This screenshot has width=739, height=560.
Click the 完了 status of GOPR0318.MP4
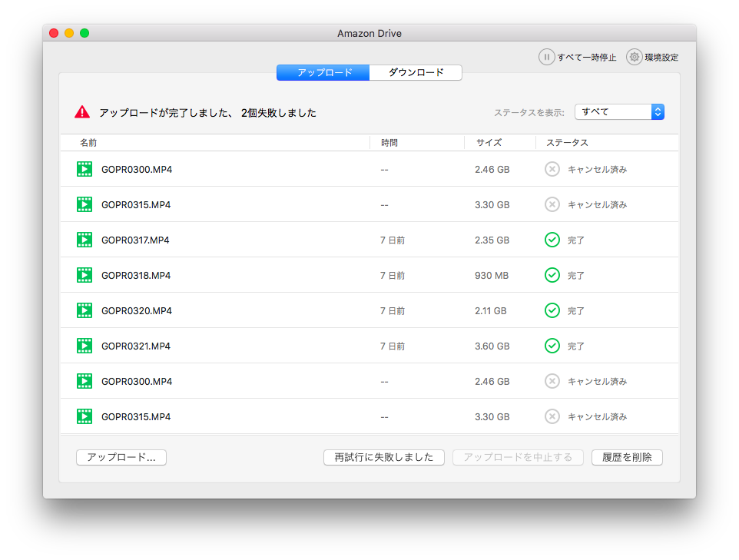pyautogui.click(x=576, y=275)
